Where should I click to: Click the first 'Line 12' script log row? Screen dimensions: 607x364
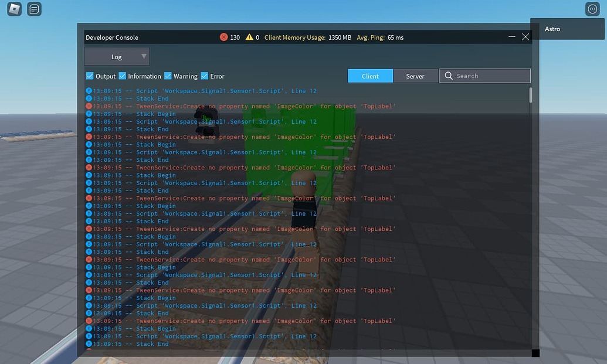[201, 91]
